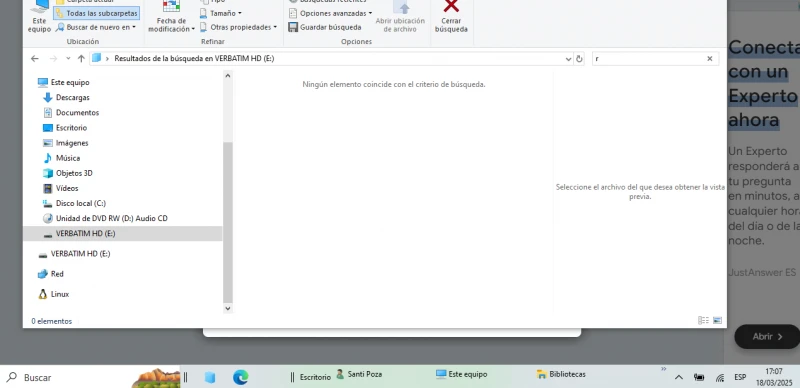Open Otras propiedades dropdown
Image resolution: width=800 pixels, height=388 pixels.
238,27
